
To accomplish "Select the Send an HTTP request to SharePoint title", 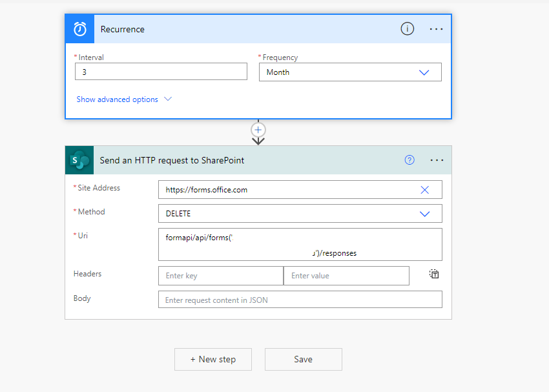I will click(x=172, y=160).
